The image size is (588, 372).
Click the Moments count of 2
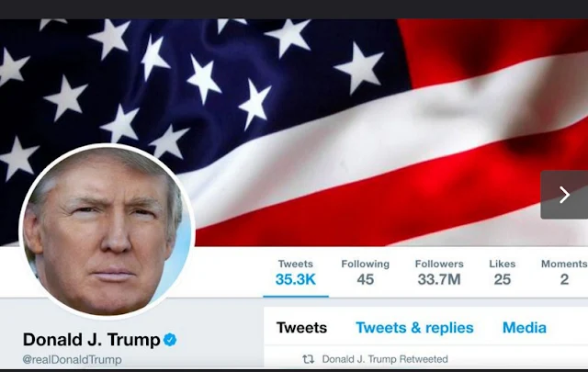pos(564,279)
